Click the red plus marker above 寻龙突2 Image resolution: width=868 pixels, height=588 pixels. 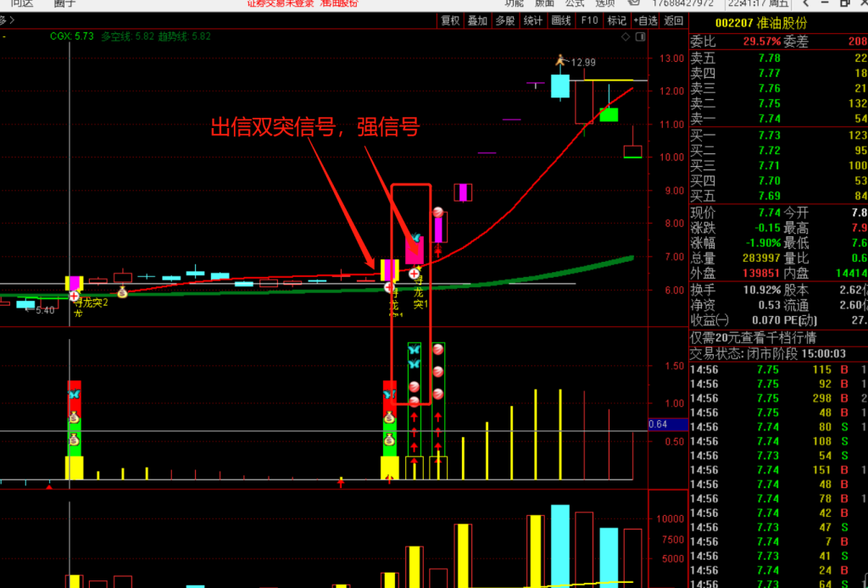(x=75, y=296)
